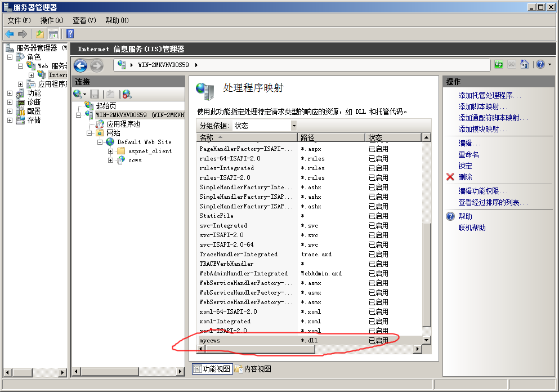The width and height of the screenshot is (559, 392).
Task: Click the up one level folder icon
Action: [x=40, y=34]
